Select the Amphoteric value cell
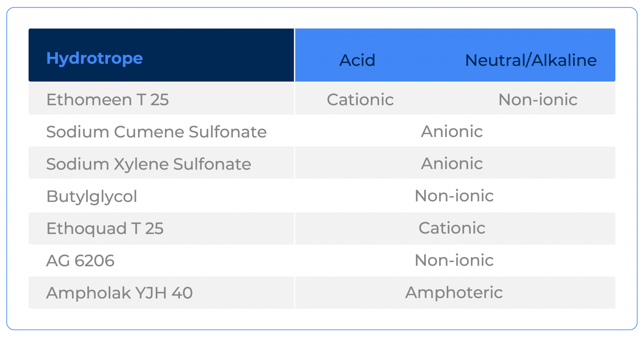This screenshot has width=644, height=338. click(454, 292)
